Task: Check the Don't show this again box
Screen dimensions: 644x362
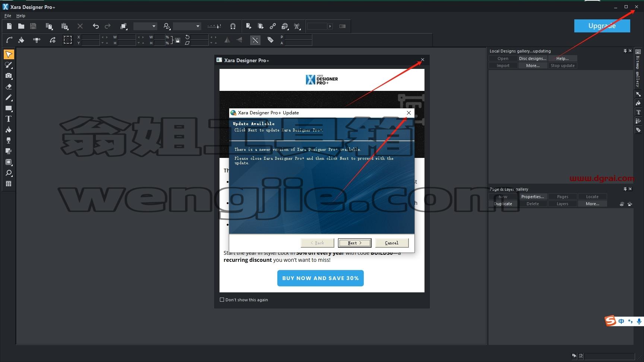Action: tap(222, 299)
